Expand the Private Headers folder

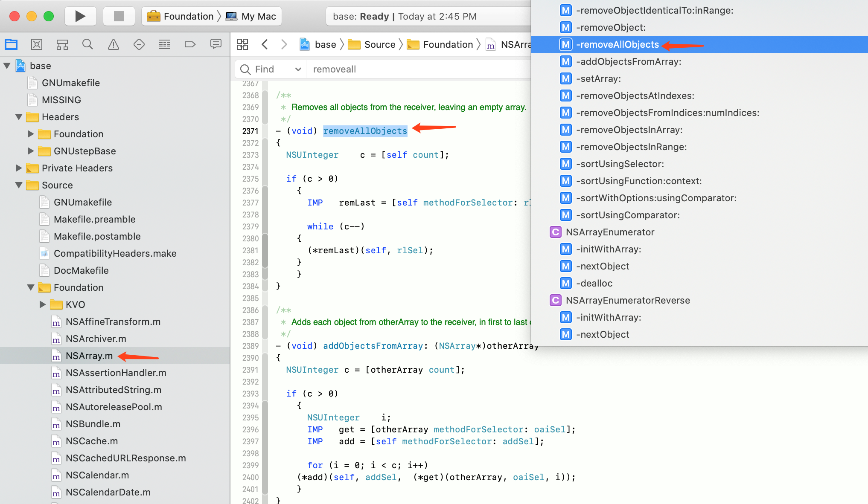[19, 168]
